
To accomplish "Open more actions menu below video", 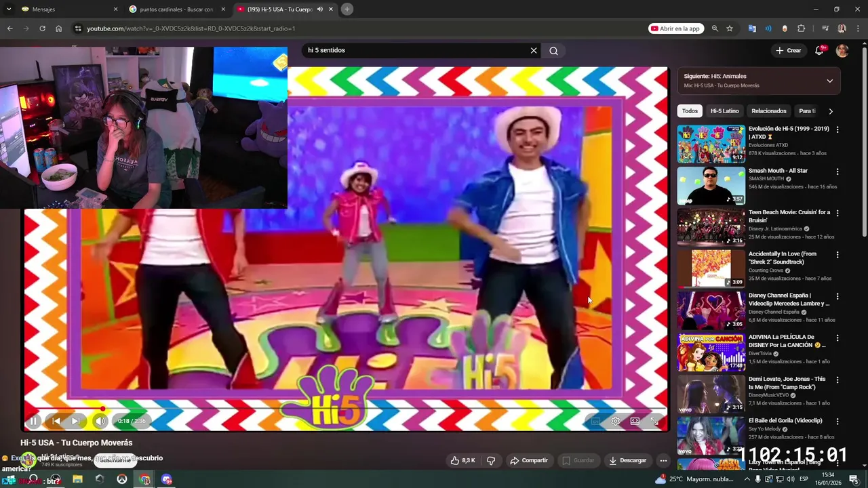I will tap(663, 460).
